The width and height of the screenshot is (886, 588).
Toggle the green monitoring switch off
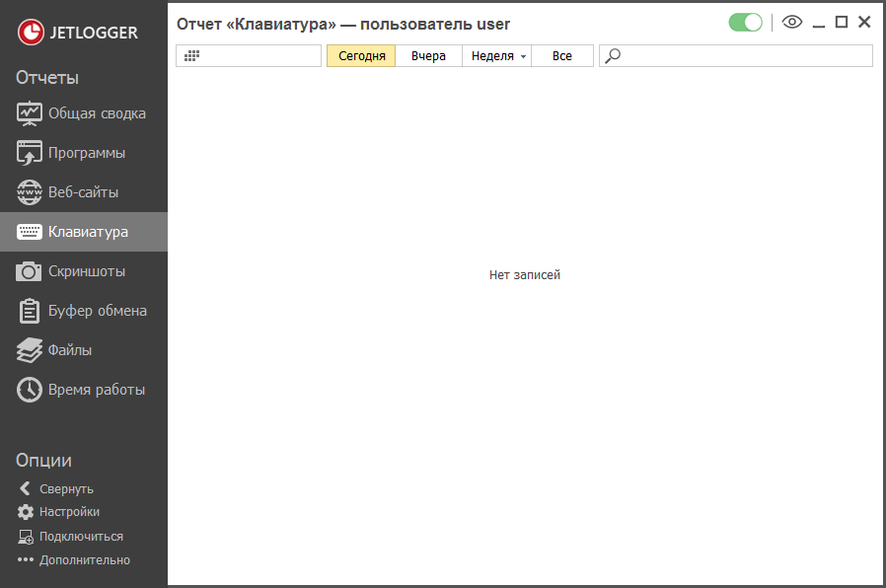point(745,23)
